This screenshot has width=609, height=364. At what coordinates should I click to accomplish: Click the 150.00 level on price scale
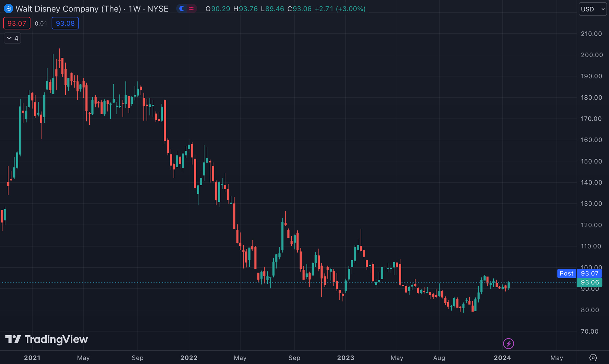click(591, 161)
